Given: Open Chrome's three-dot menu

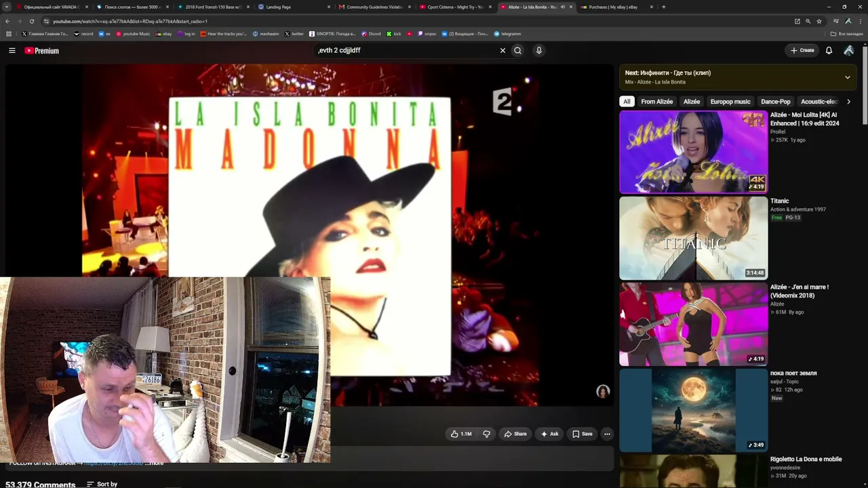Looking at the screenshot, I should pos(860,21).
